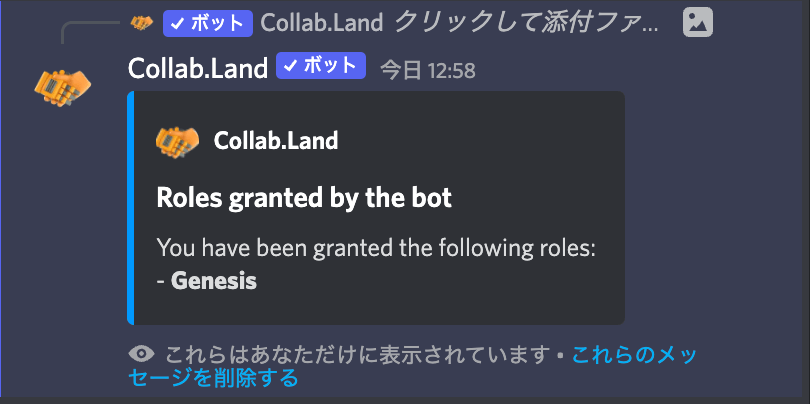Click the curved reply connector line
This screenshot has width=810, height=404.
(x=90, y=32)
